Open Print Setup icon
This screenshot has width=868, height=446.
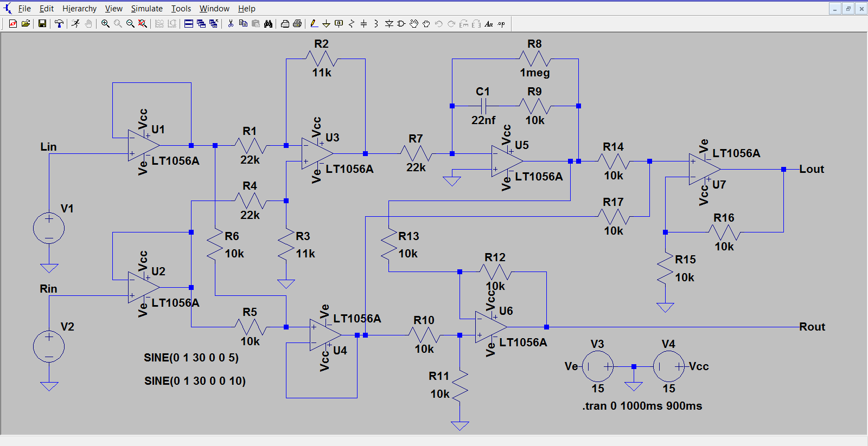coord(285,24)
